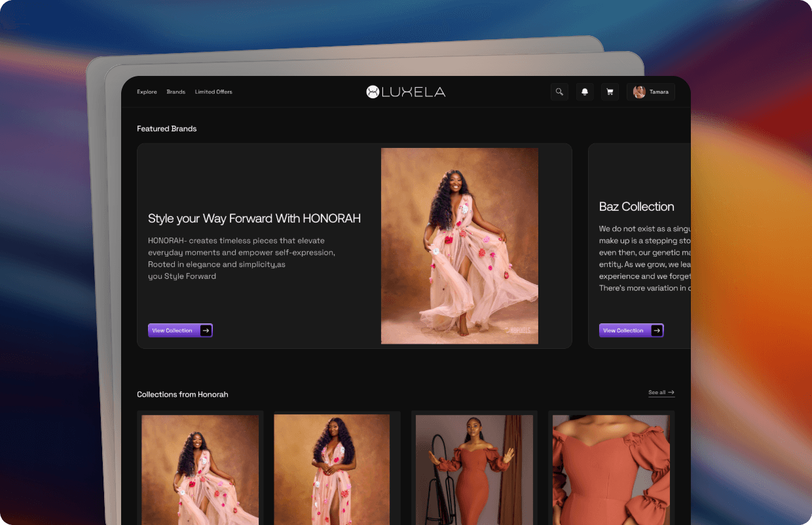Image resolution: width=812 pixels, height=525 pixels.
Task: Open the rust dress with mirror thumbnail
Action: coord(474,468)
